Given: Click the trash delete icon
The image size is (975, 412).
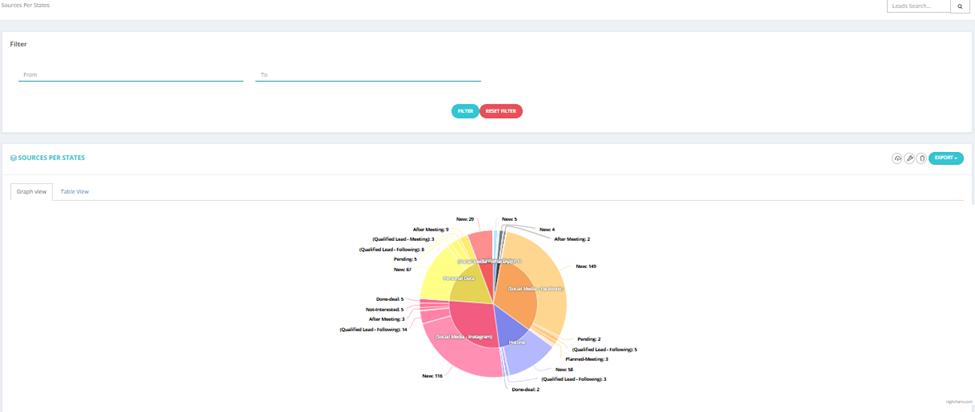Looking at the screenshot, I should tap(922, 158).
